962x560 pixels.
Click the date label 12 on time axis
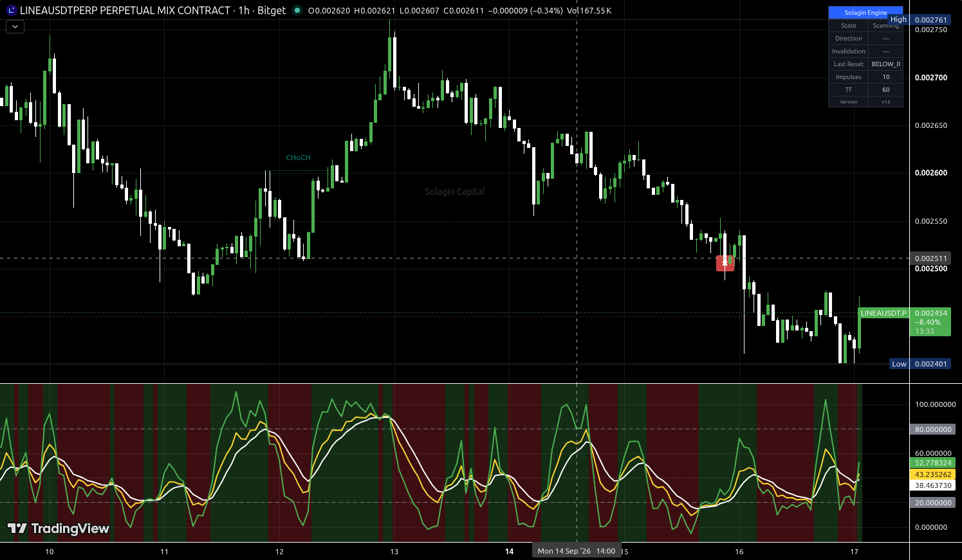279,552
